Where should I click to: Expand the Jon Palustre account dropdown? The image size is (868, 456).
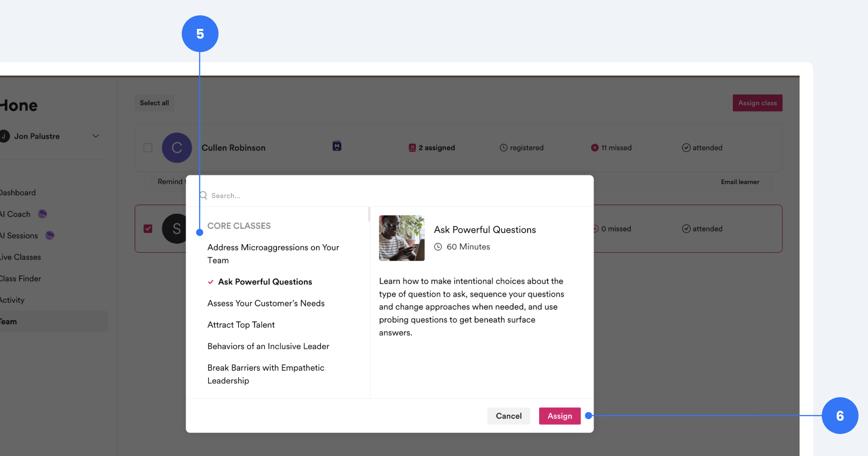point(95,136)
